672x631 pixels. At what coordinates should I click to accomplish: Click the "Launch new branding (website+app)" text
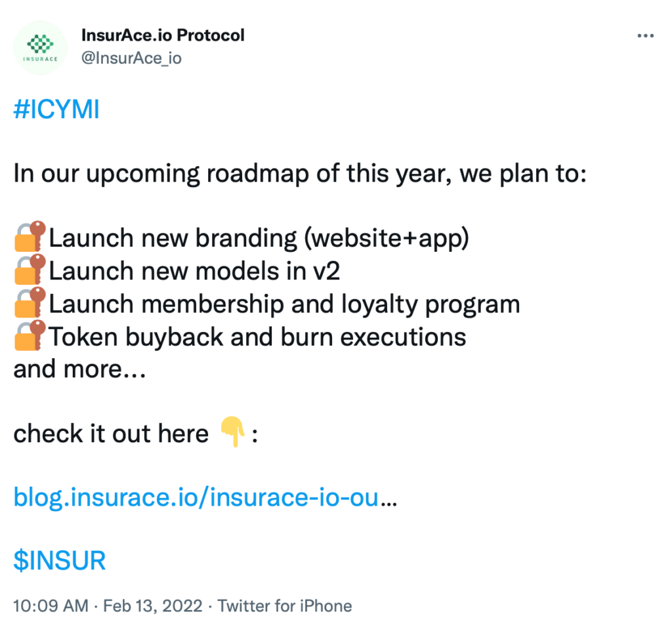[x=259, y=239]
